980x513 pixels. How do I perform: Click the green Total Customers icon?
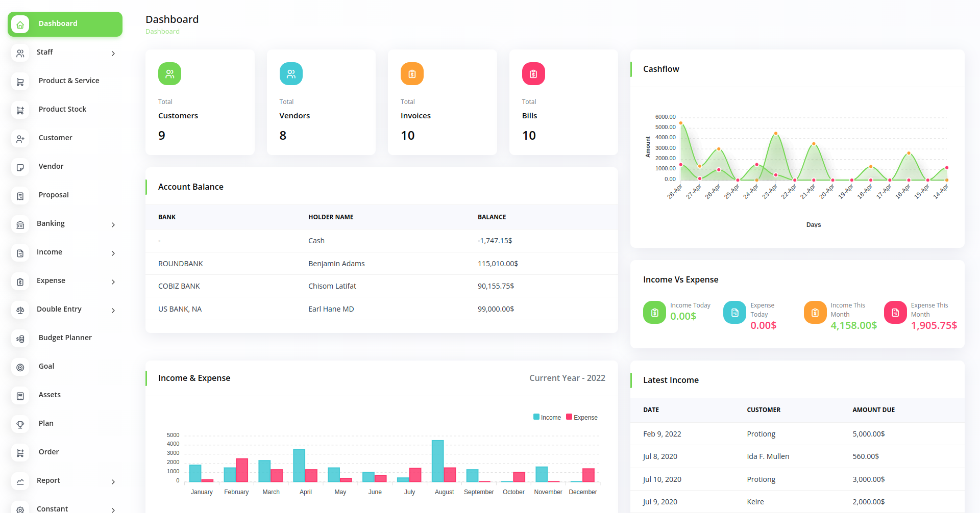point(169,74)
